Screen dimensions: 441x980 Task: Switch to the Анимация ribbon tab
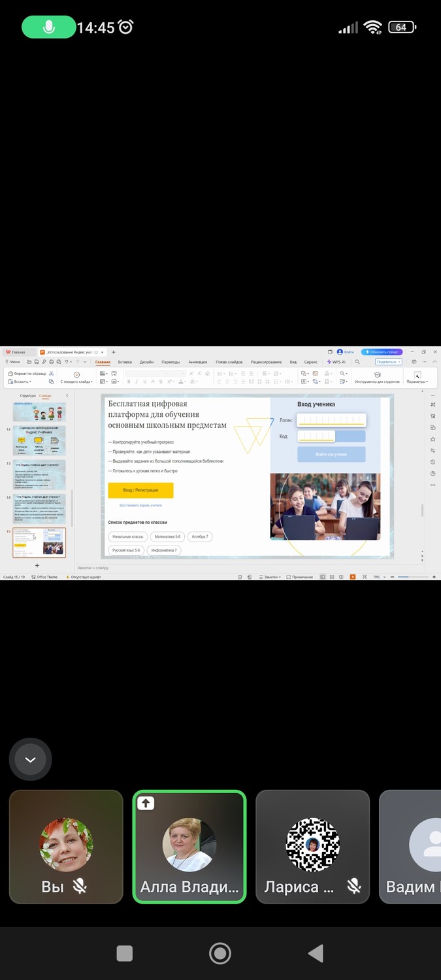click(x=197, y=362)
